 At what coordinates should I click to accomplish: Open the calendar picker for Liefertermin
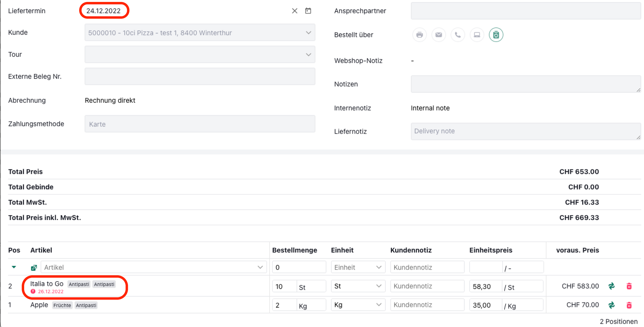tap(308, 11)
